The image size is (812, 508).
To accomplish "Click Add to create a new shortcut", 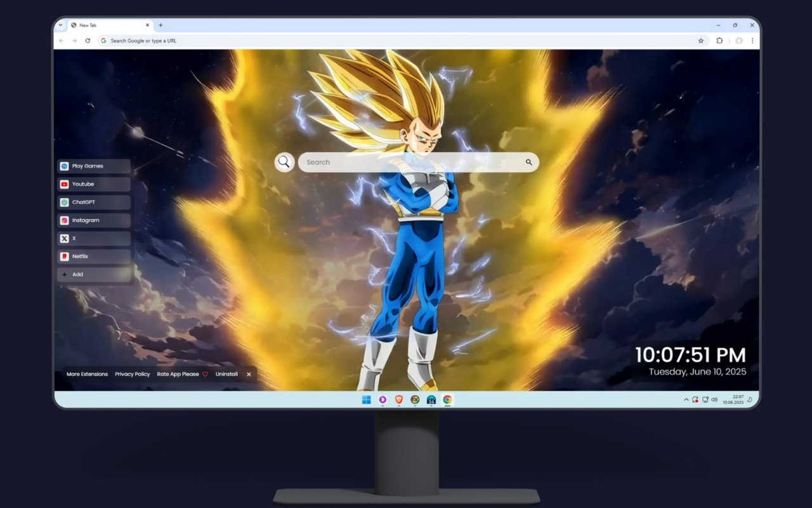I will point(94,274).
